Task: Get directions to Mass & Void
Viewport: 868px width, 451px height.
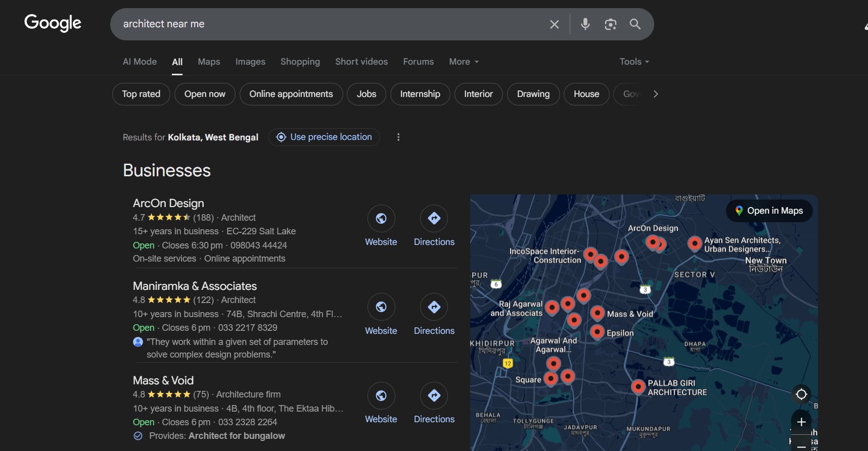Action: point(434,395)
